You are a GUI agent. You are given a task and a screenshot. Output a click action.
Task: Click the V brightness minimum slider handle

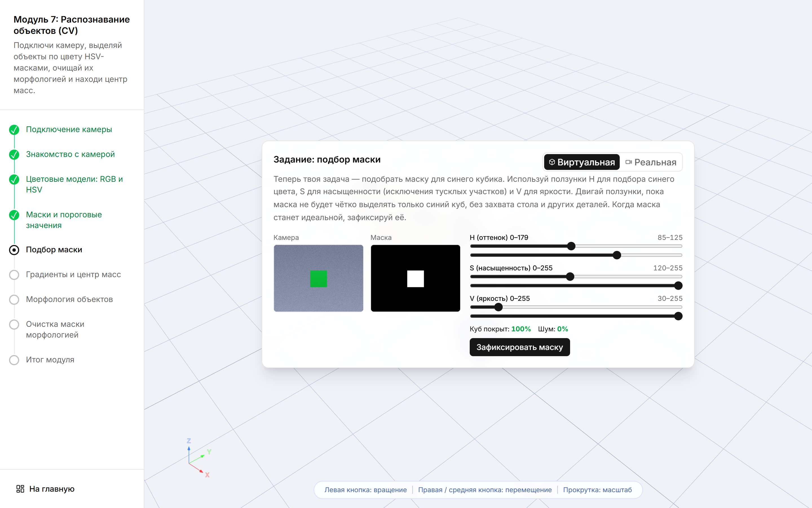click(x=498, y=307)
